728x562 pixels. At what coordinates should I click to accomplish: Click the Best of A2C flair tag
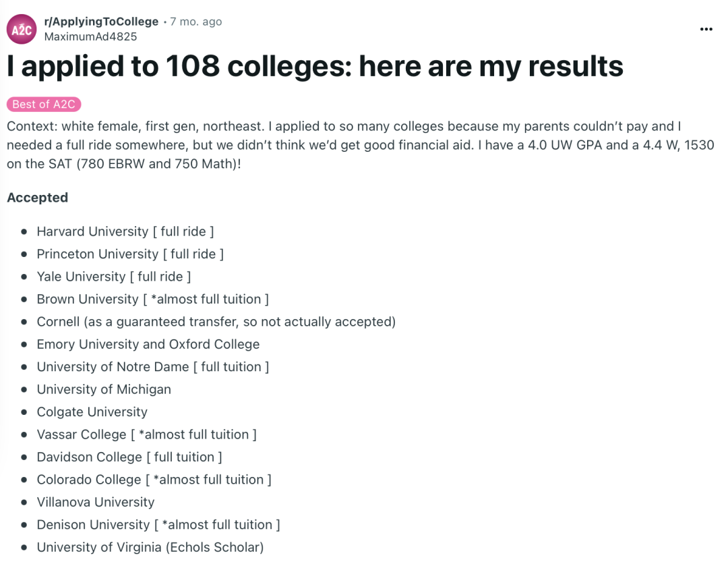[x=44, y=104]
